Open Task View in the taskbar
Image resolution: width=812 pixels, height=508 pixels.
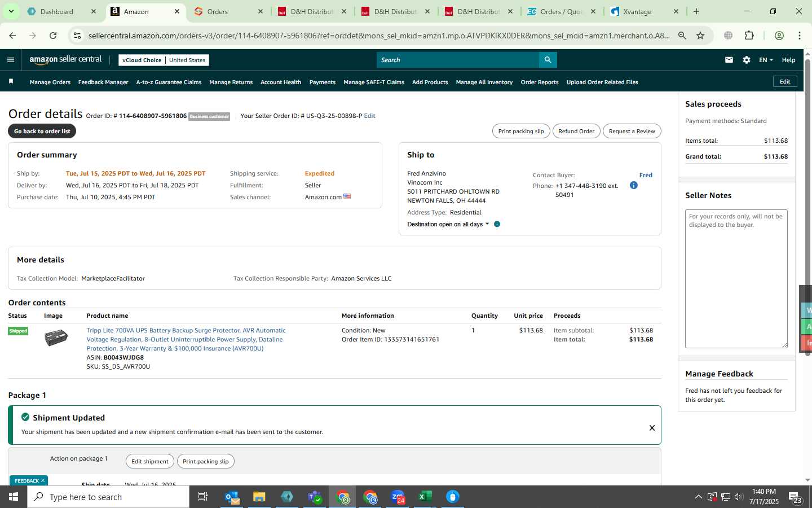(203, 497)
